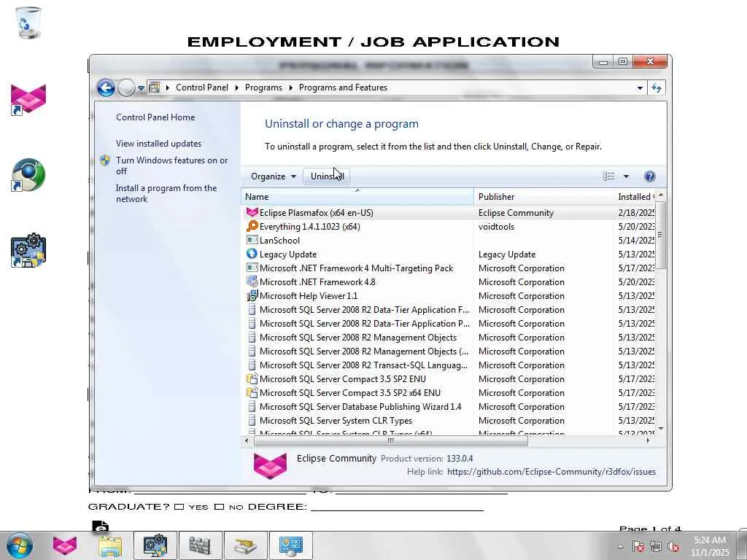Open the Windows Start orb
Viewport: 747px width, 560px height.
[x=20, y=545]
